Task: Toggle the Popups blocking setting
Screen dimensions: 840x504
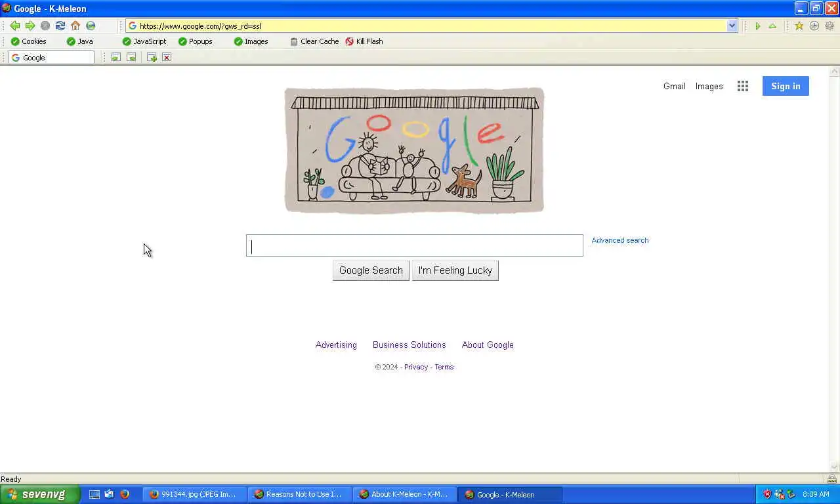Action: point(196,41)
